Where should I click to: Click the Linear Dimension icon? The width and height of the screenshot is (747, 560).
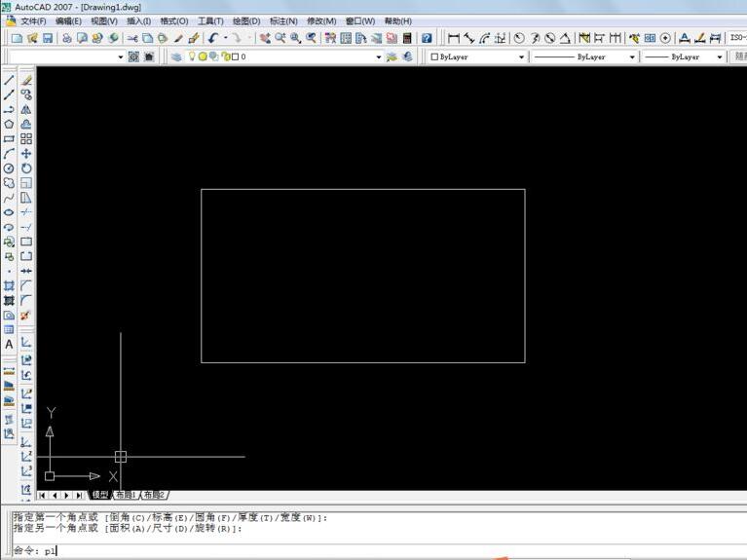454,38
